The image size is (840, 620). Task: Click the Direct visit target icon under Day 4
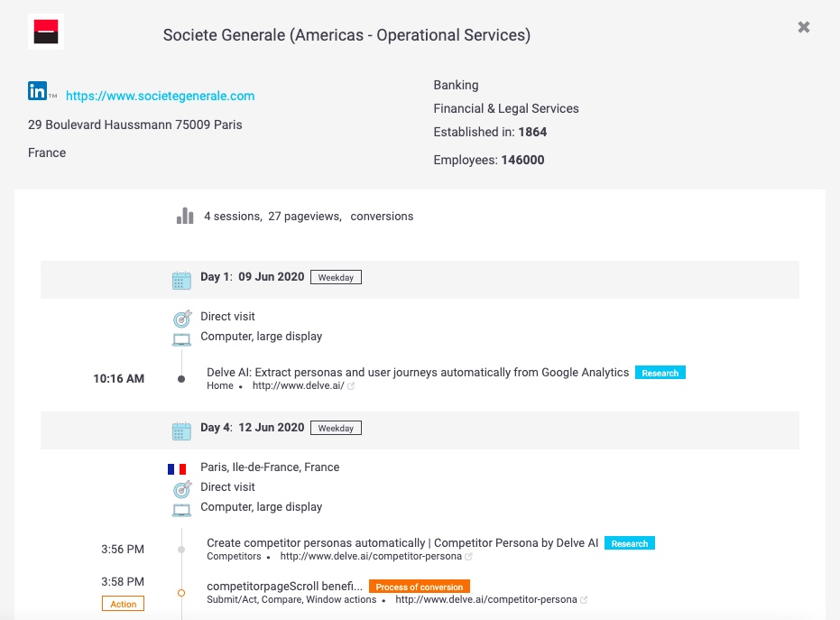182,489
